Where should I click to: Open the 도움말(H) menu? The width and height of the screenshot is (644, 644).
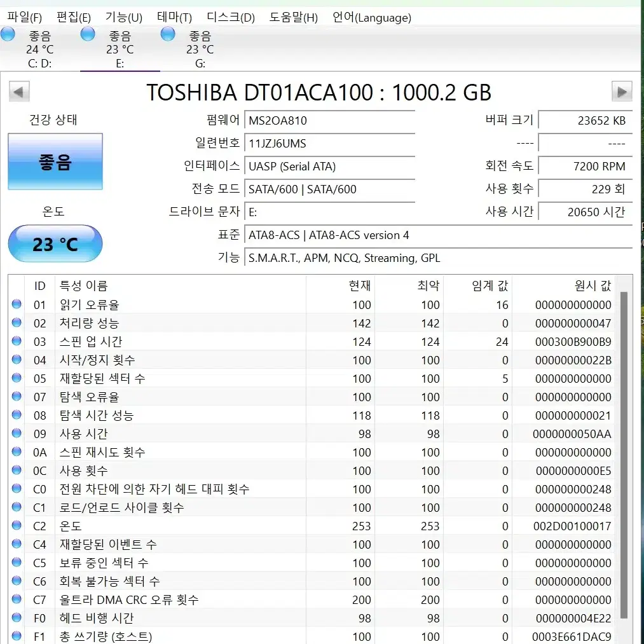pos(293,17)
